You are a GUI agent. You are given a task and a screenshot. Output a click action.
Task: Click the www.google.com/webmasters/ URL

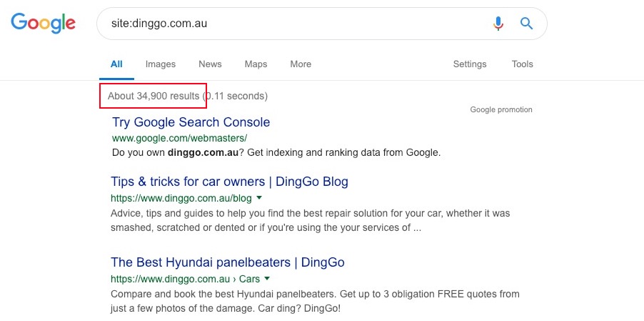(x=179, y=138)
